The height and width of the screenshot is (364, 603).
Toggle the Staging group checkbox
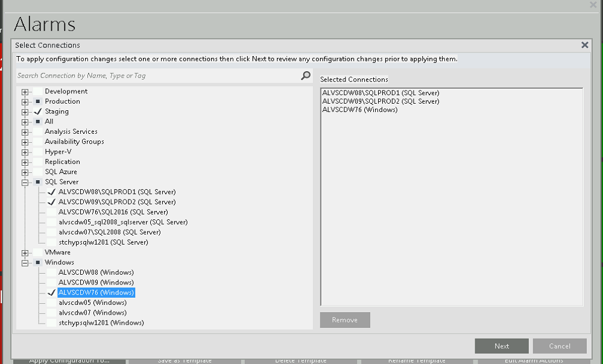coord(38,111)
